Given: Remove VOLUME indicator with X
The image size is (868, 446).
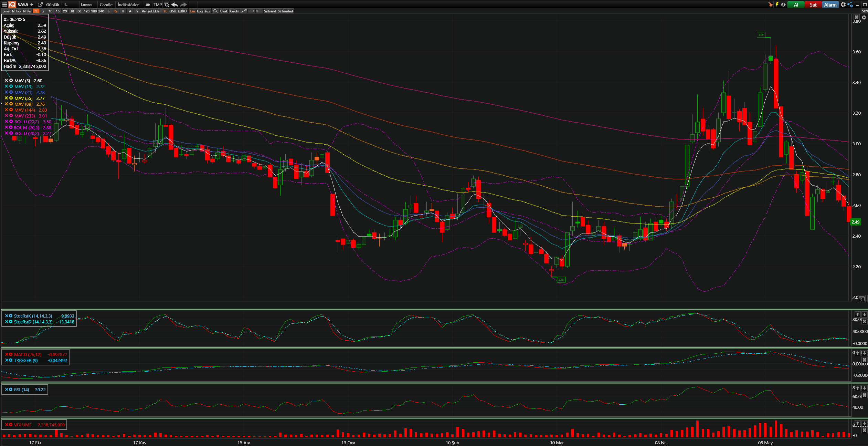Looking at the screenshot, I should point(7,424).
